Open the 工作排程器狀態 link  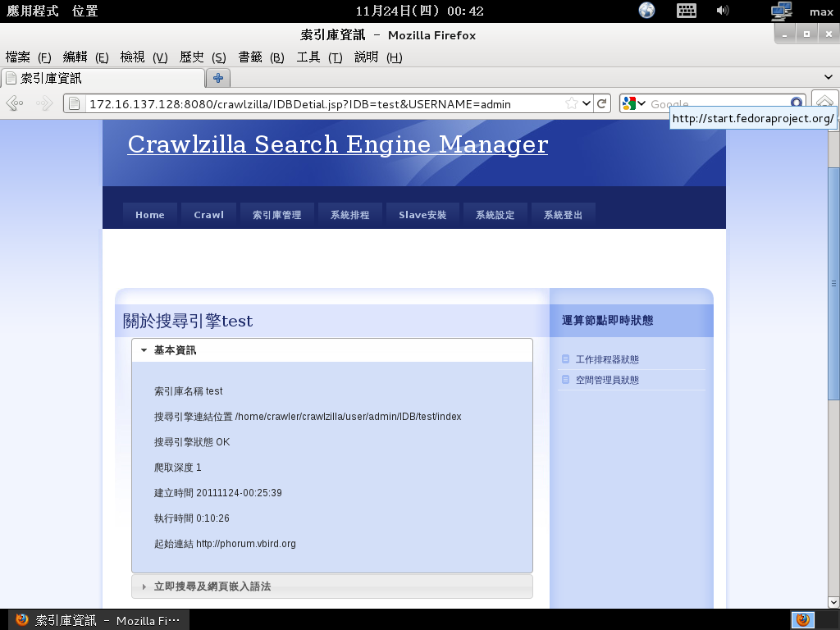pyautogui.click(x=607, y=359)
